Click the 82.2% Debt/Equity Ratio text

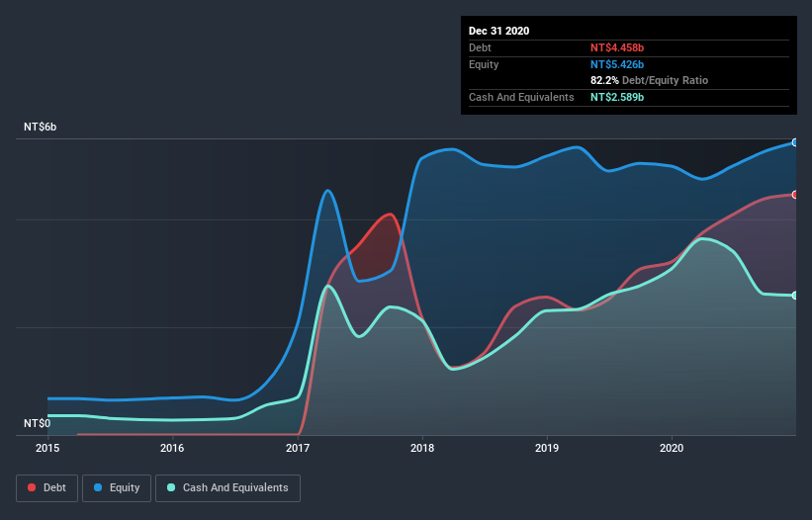point(650,80)
